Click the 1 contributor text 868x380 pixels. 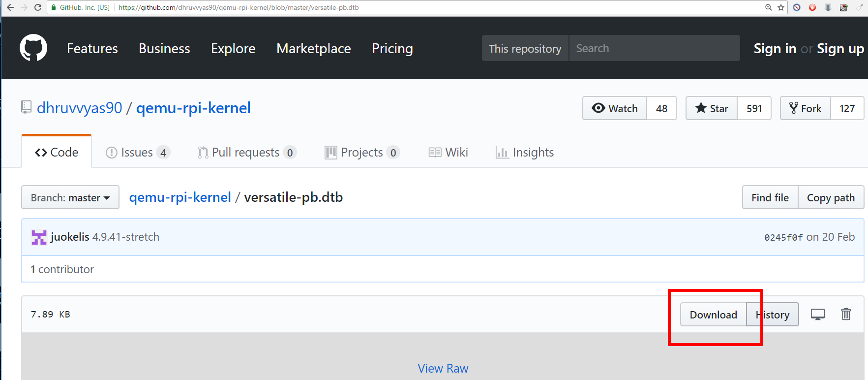(62, 269)
